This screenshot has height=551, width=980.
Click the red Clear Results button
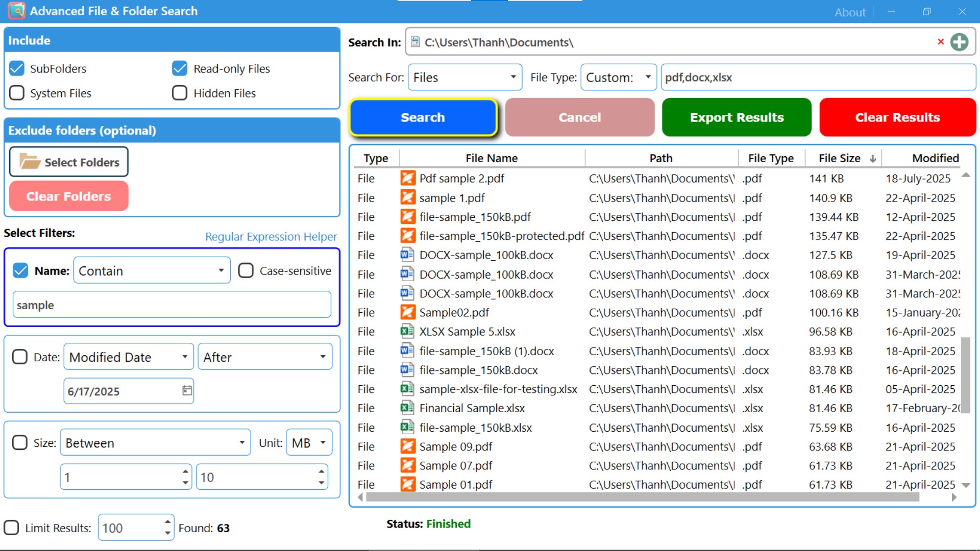tap(897, 117)
